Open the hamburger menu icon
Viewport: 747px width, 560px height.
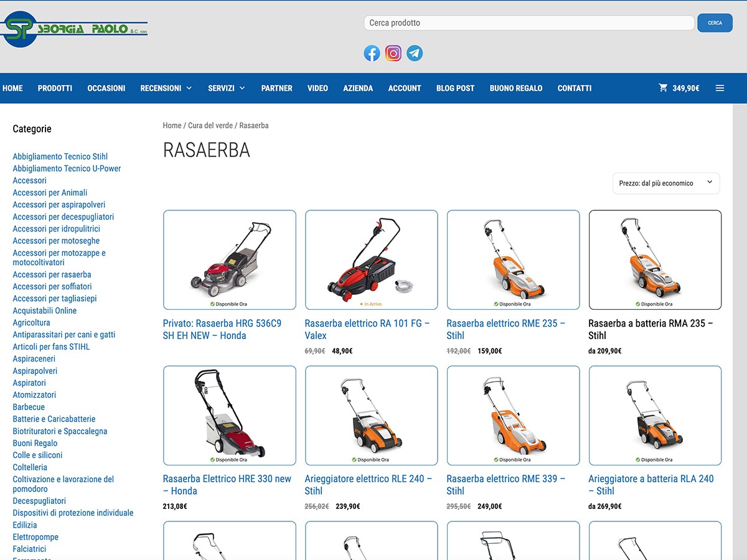(720, 88)
